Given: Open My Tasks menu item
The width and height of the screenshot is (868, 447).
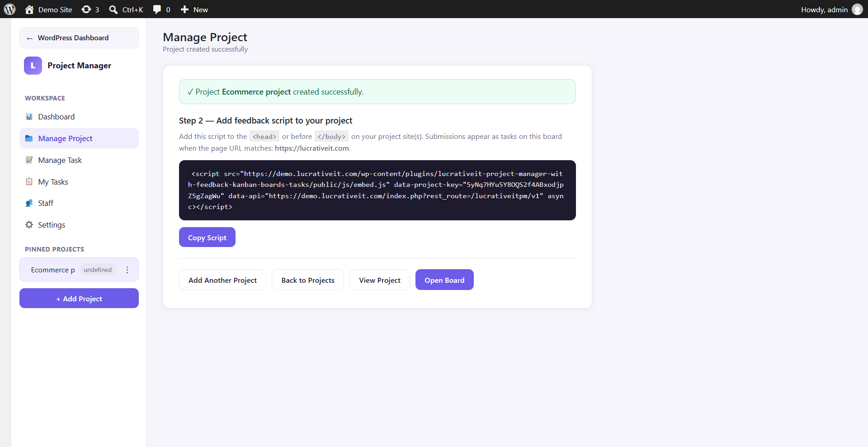Looking at the screenshot, I should pyautogui.click(x=79, y=182).
